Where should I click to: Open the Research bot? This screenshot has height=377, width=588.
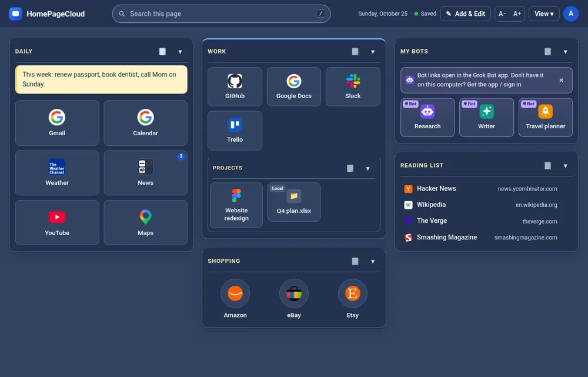pos(427,118)
